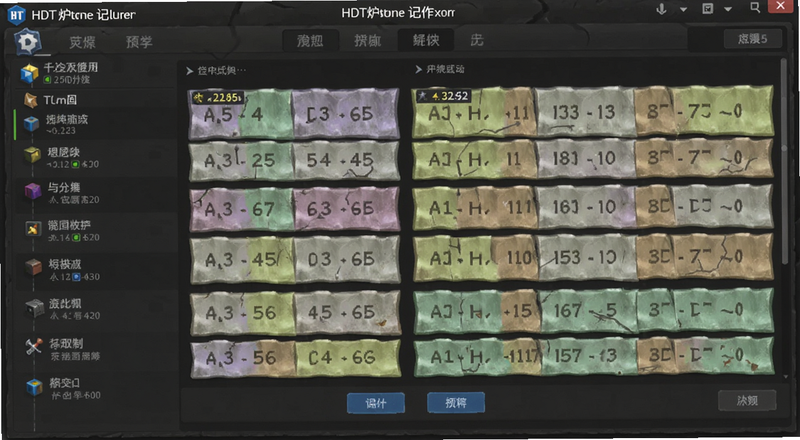Open dropdown arrow next to the microphone icon
The image size is (800, 440).
pos(683,10)
